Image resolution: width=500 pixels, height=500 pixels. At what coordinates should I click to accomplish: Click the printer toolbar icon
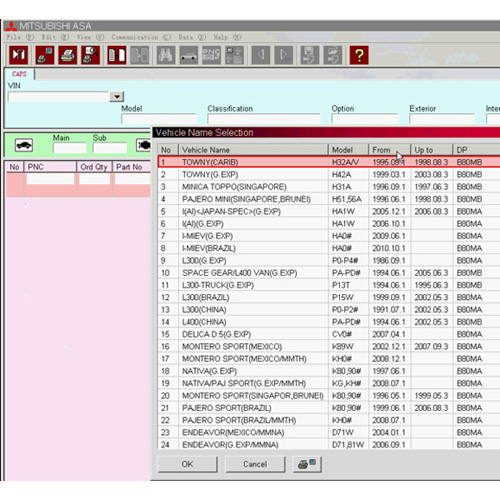pos(67,55)
